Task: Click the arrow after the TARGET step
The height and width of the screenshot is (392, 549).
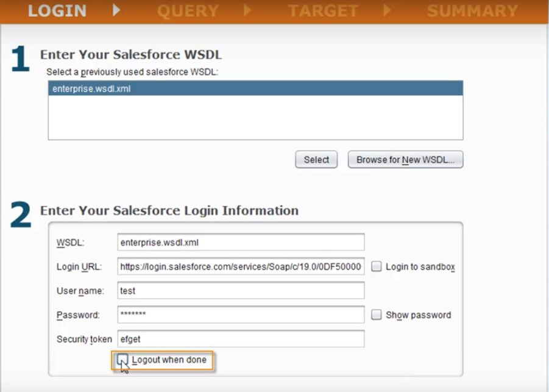Action: (388, 11)
